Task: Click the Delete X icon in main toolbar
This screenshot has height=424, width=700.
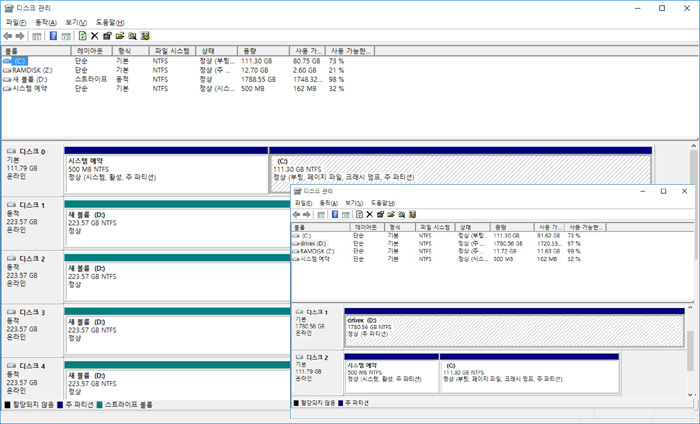Action: (94, 35)
